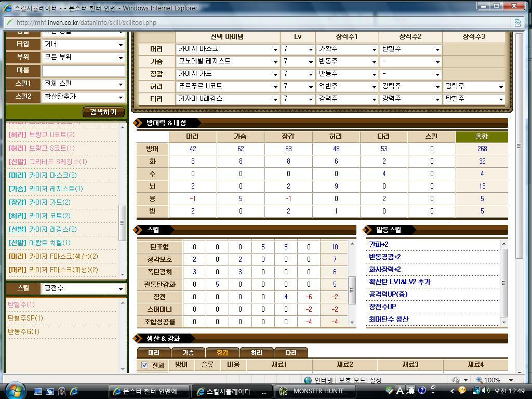
Task: Click the item list vertical scrollbar thumb
Action: pyautogui.click(x=123, y=223)
